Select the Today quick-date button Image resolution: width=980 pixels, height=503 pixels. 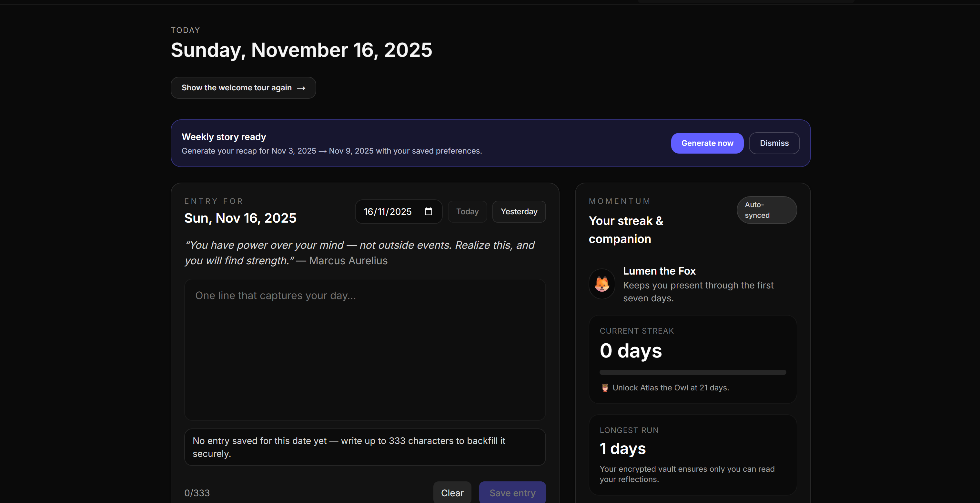point(467,212)
